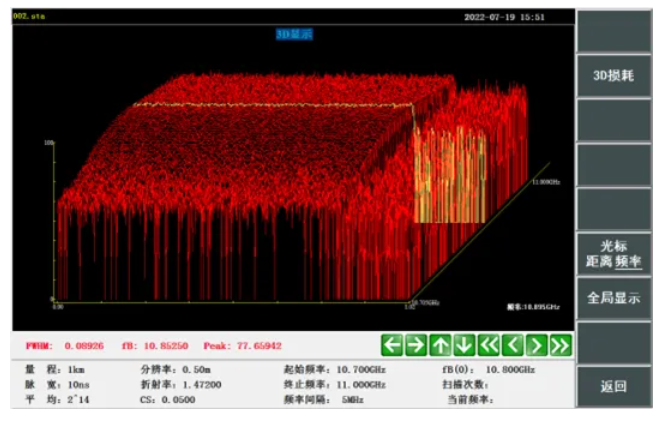Click the single left chevron step button
666x424 pixels.
513,346
